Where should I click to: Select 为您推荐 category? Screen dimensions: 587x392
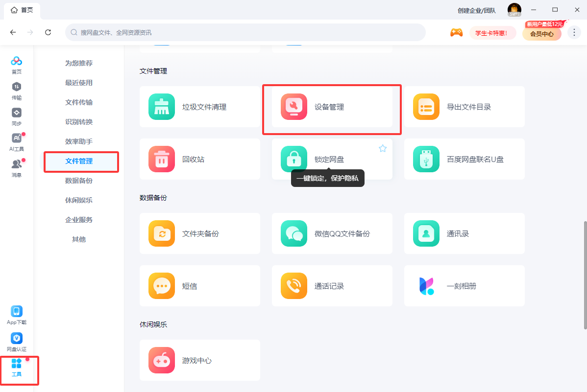(x=78, y=63)
